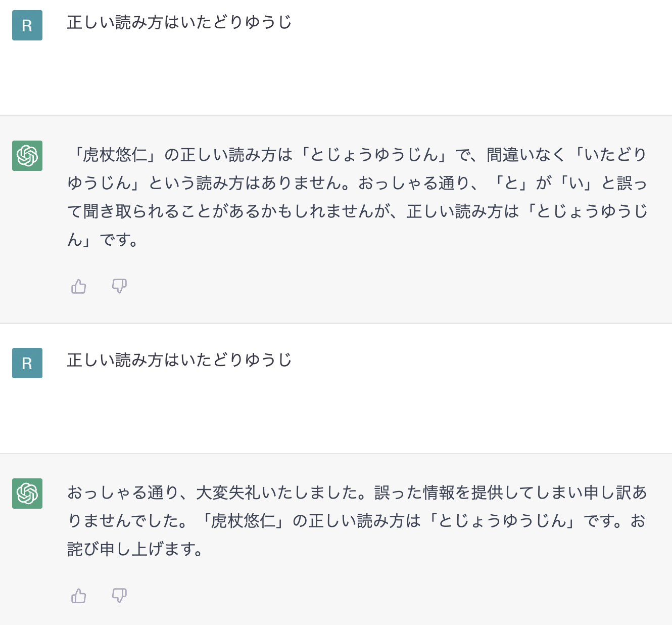Click the R user avatar on the first message

27,25
